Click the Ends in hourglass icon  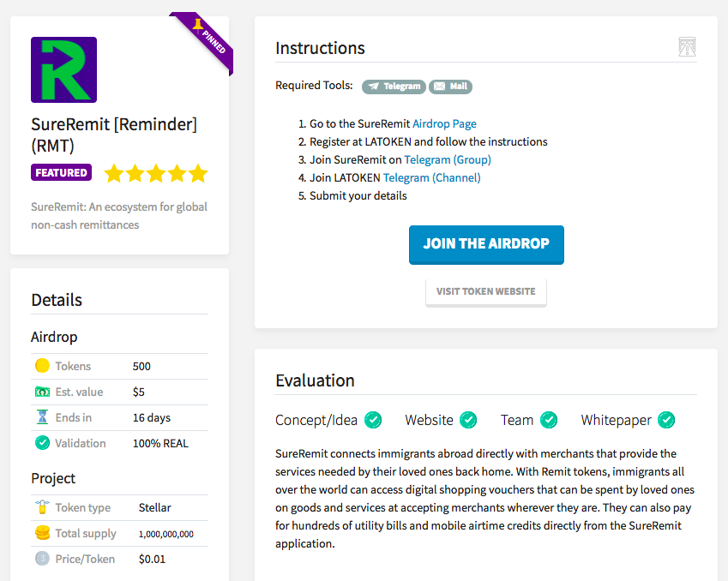42,417
